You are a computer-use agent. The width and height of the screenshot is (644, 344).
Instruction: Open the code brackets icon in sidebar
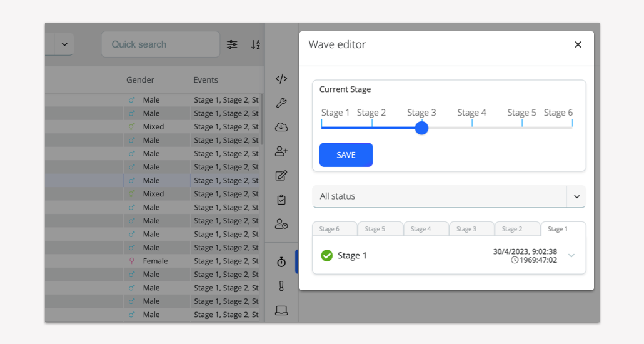pyautogui.click(x=281, y=79)
